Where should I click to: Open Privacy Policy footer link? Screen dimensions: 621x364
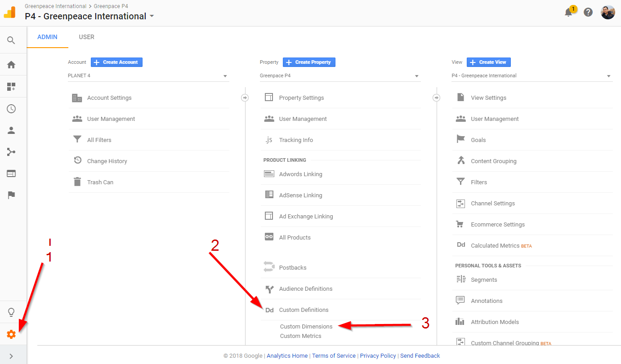(x=378, y=355)
